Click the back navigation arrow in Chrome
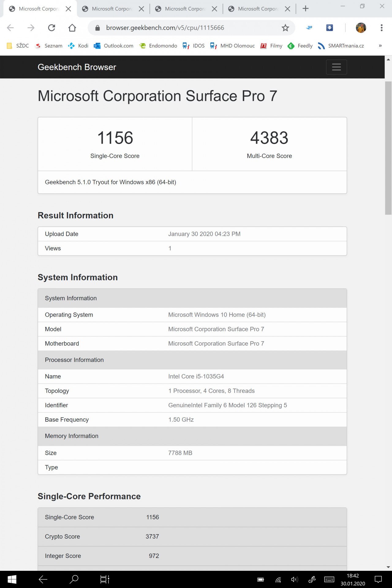The width and height of the screenshot is (392, 588). tap(10, 28)
